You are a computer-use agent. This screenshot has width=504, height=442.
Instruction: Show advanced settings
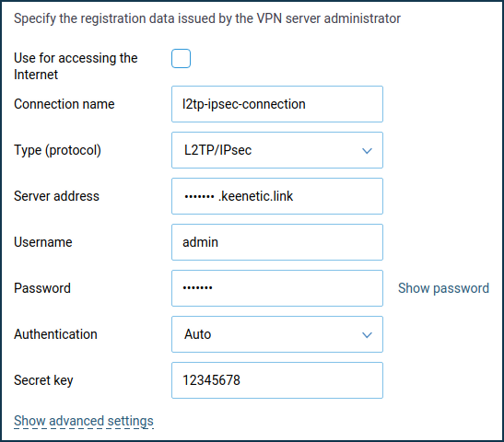click(84, 421)
